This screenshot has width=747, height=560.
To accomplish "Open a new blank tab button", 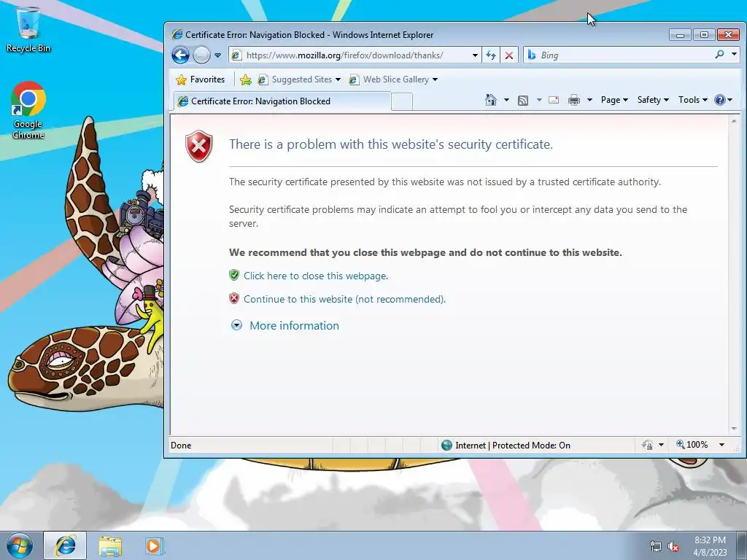I will point(402,101).
